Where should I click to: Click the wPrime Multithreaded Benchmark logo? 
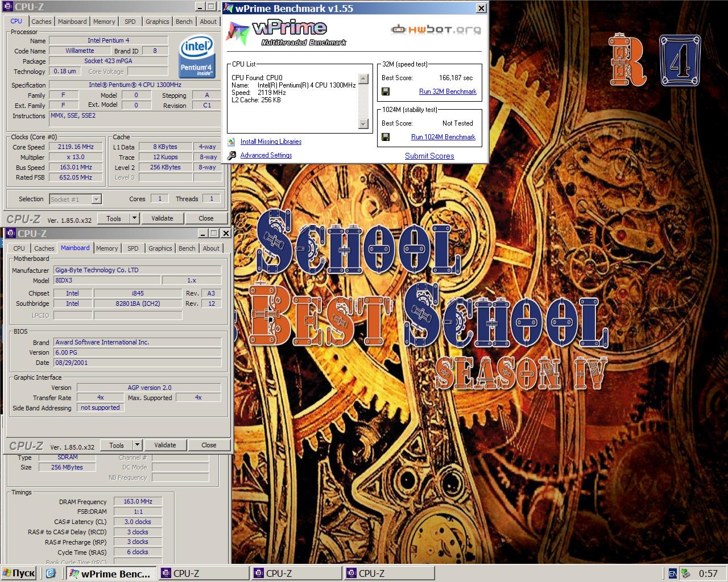click(286, 32)
